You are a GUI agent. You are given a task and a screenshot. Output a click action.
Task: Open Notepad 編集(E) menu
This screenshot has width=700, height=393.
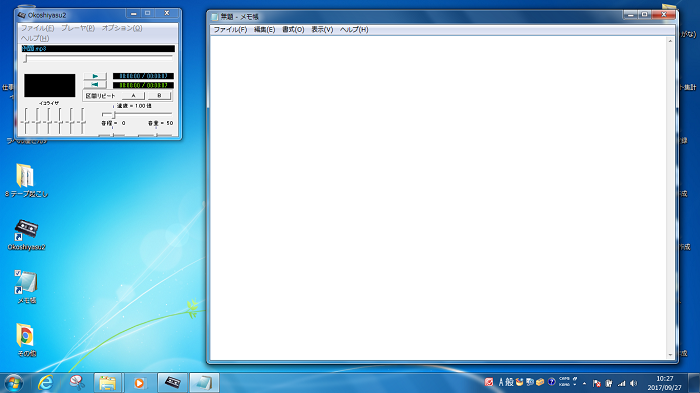tap(264, 29)
